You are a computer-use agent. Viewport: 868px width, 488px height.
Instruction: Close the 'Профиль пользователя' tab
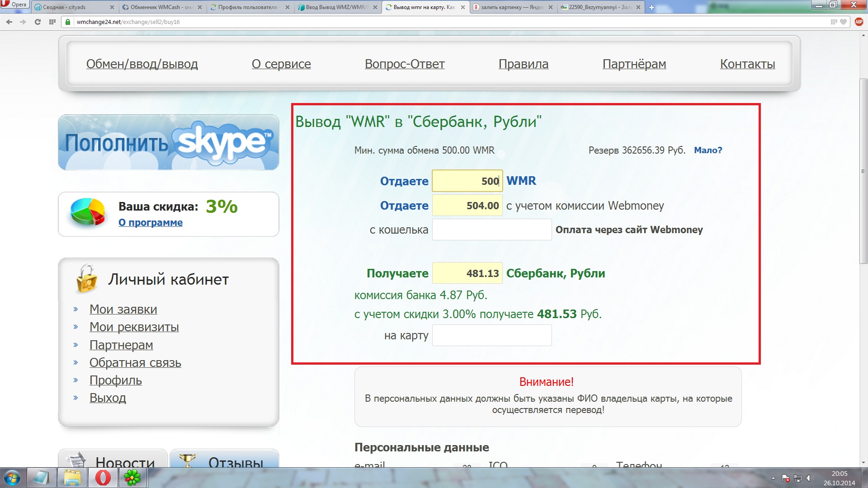[288, 7]
